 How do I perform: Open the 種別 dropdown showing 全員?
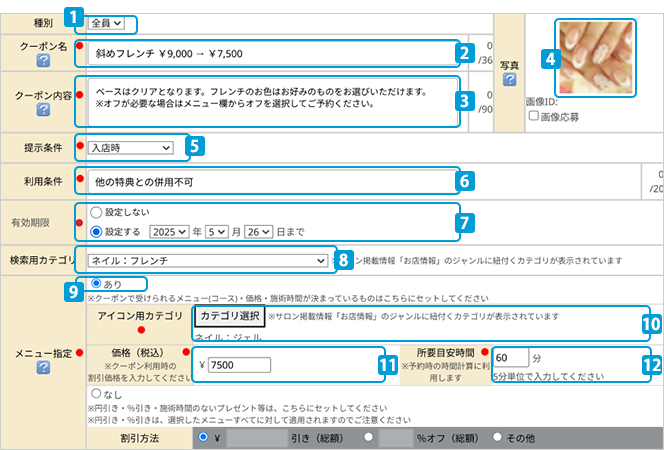[106, 22]
